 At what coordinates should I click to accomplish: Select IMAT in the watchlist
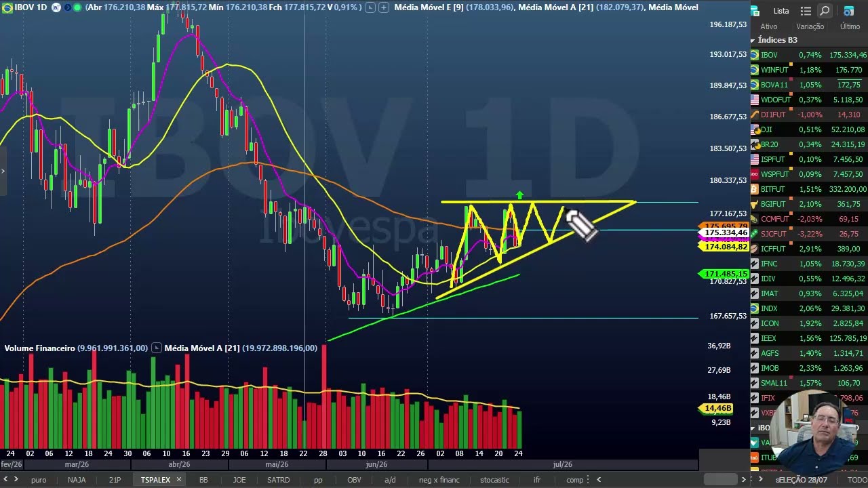coord(808,293)
